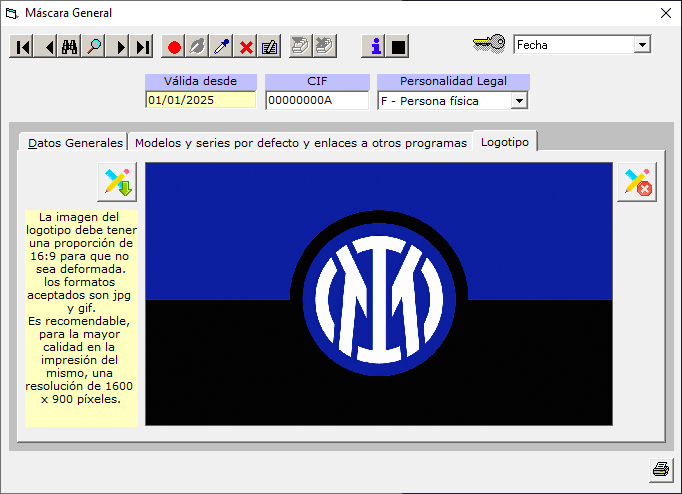Image resolution: width=682 pixels, height=494 pixels.
Task: Click the Válida desde date field
Action: tap(200, 100)
